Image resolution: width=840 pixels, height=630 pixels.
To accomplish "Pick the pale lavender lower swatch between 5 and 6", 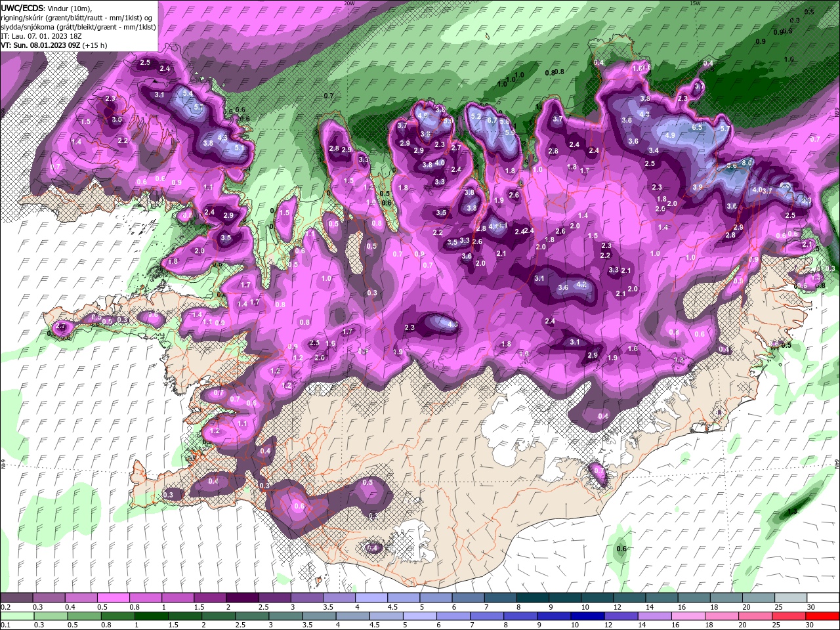I will pos(419,616).
